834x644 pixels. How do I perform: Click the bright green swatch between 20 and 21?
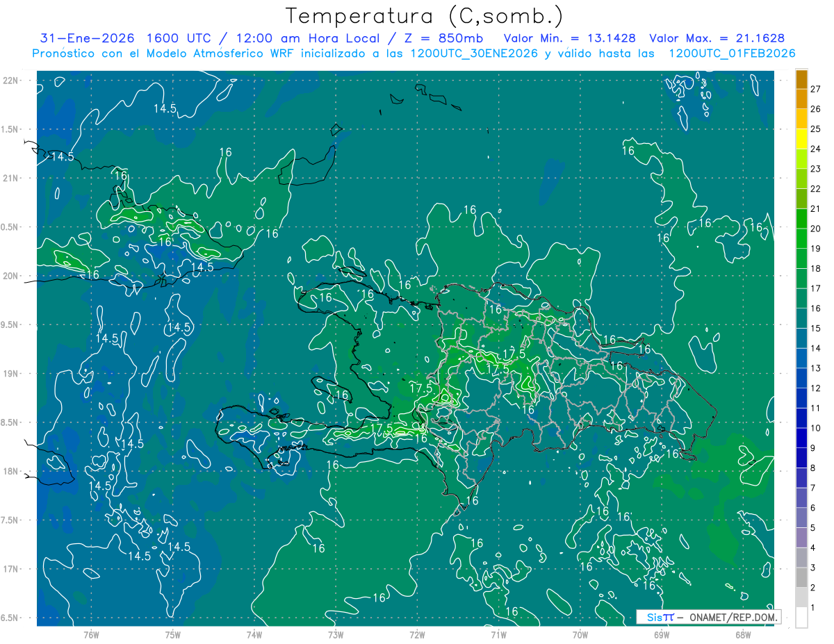click(x=801, y=219)
